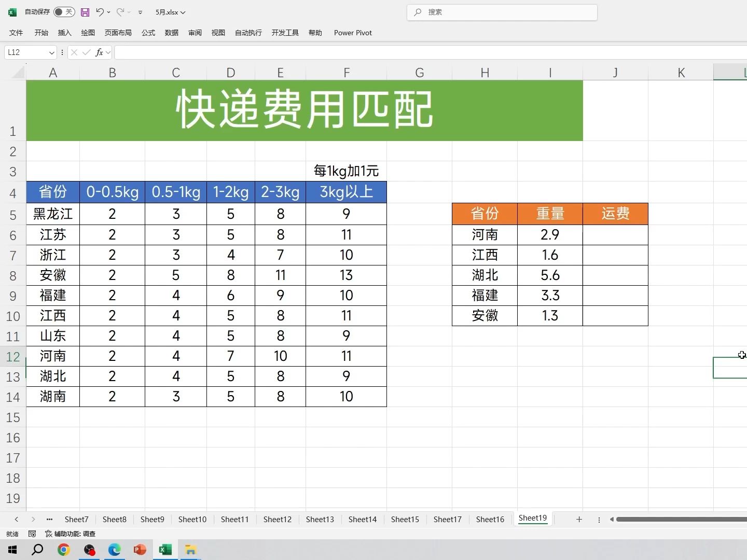Image resolution: width=747 pixels, height=560 pixels.
Task: Click the Excel icon in taskbar
Action: 165,550
